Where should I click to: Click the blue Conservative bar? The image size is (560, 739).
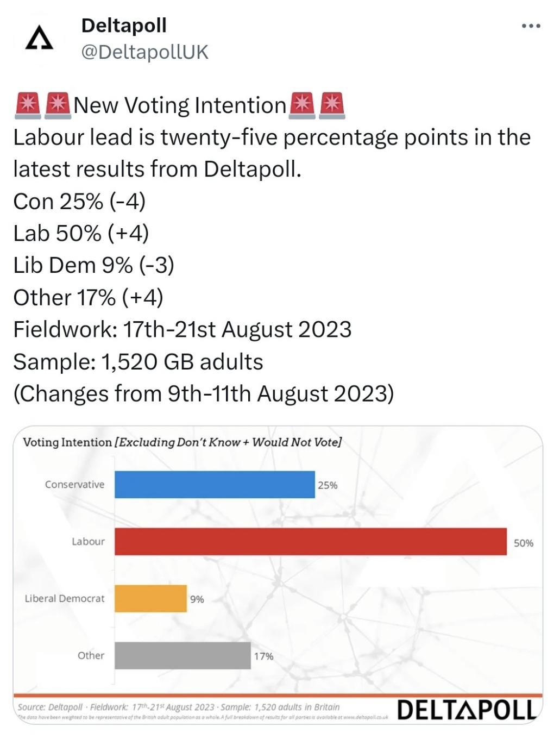click(x=215, y=485)
